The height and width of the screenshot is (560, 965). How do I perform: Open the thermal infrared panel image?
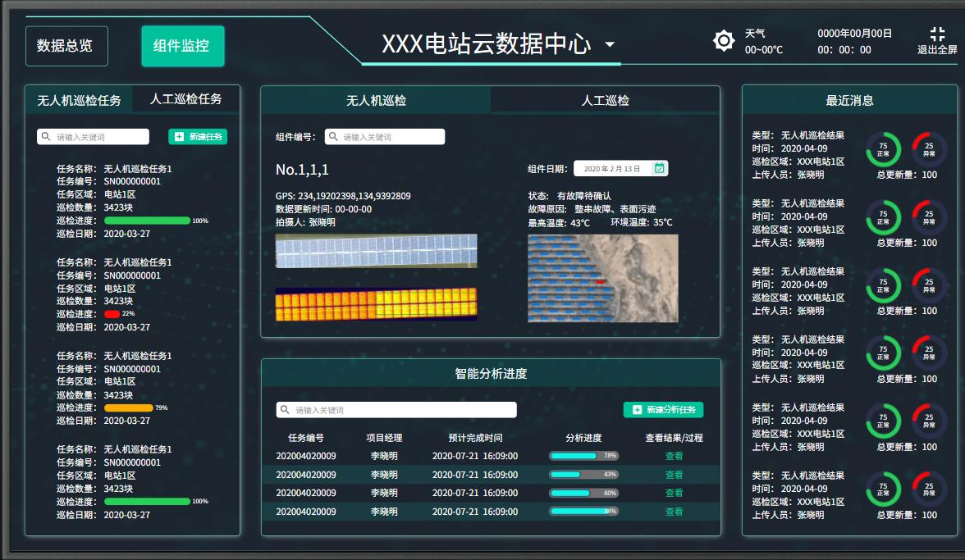click(376, 304)
